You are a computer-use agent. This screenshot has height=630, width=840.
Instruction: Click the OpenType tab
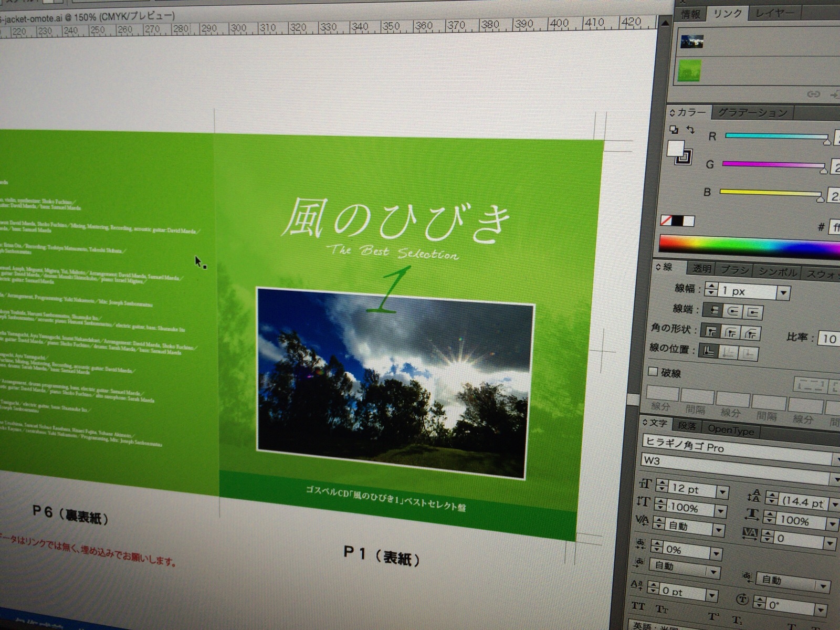click(730, 429)
